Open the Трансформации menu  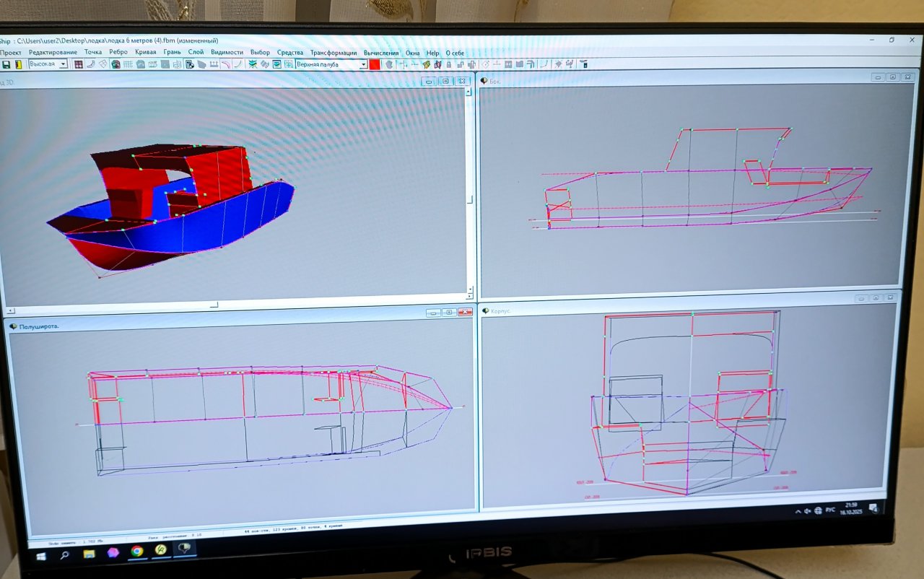click(333, 53)
